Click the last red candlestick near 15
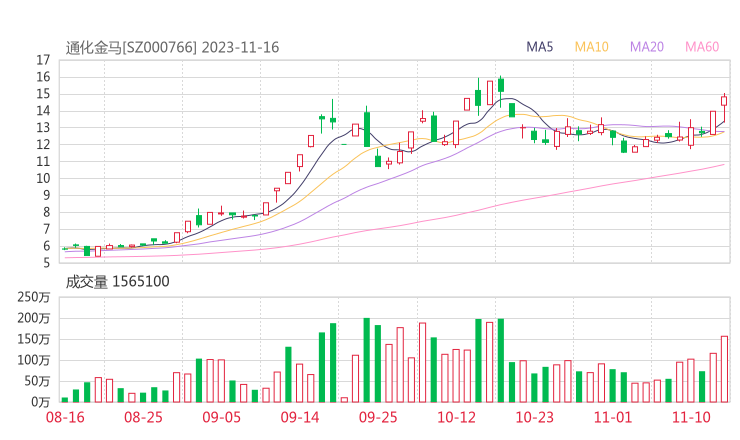The height and width of the screenshot is (440, 740). 724,101
